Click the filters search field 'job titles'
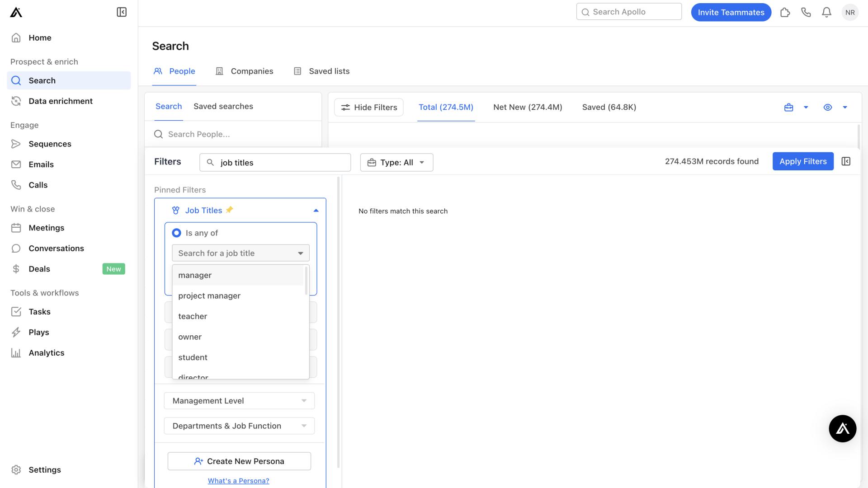The image size is (868, 488). 275,163
